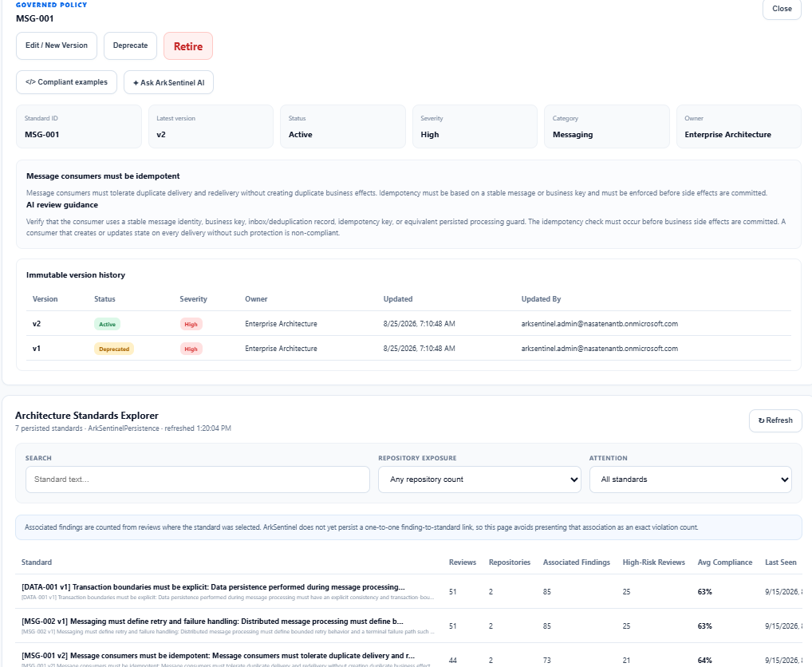Click the Updated By column header
The height and width of the screenshot is (667, 812).
(x=541, y=299)
